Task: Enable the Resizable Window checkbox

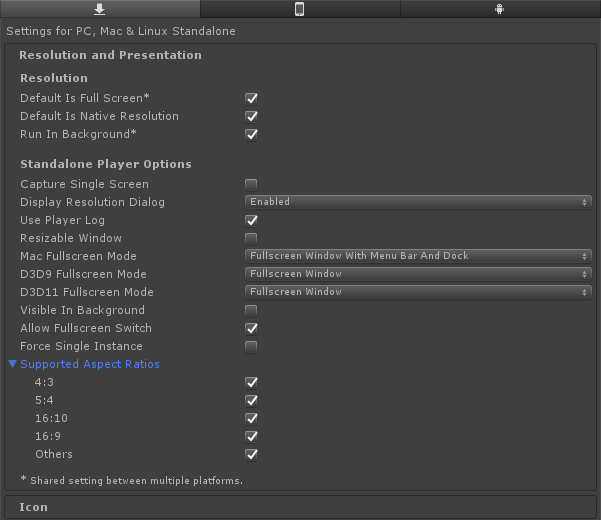Action: click(251, 239)
